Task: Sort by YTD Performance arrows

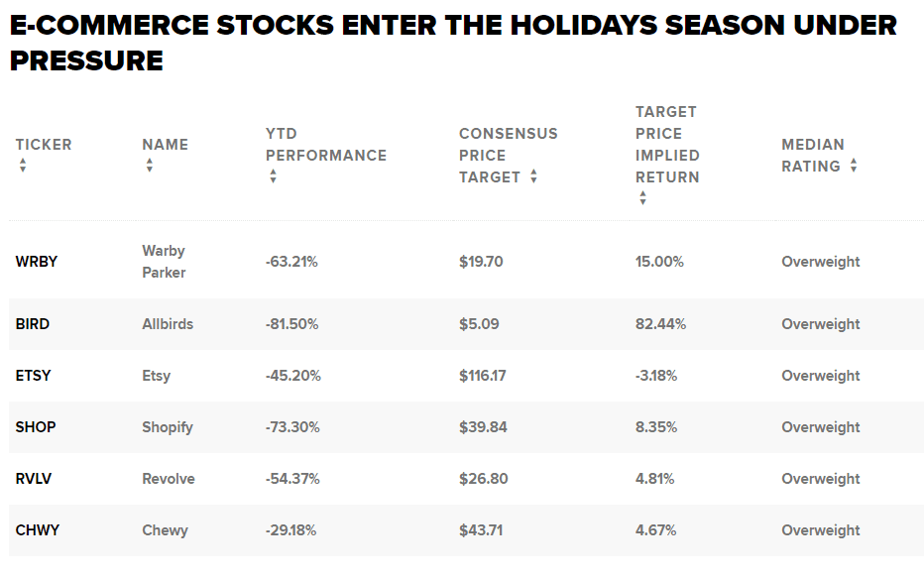Action: [x=274, y=176]
